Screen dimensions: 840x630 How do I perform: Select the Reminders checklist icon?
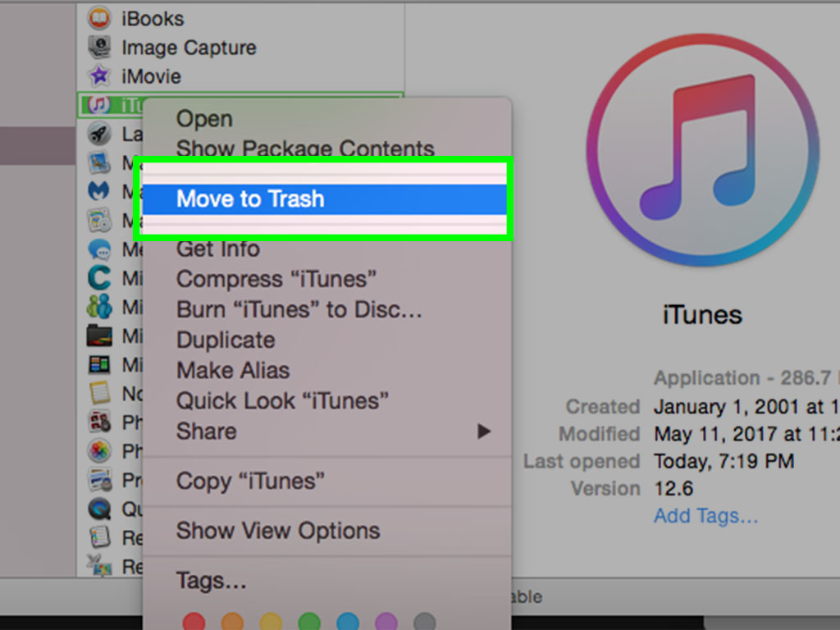tap(99, 537)
